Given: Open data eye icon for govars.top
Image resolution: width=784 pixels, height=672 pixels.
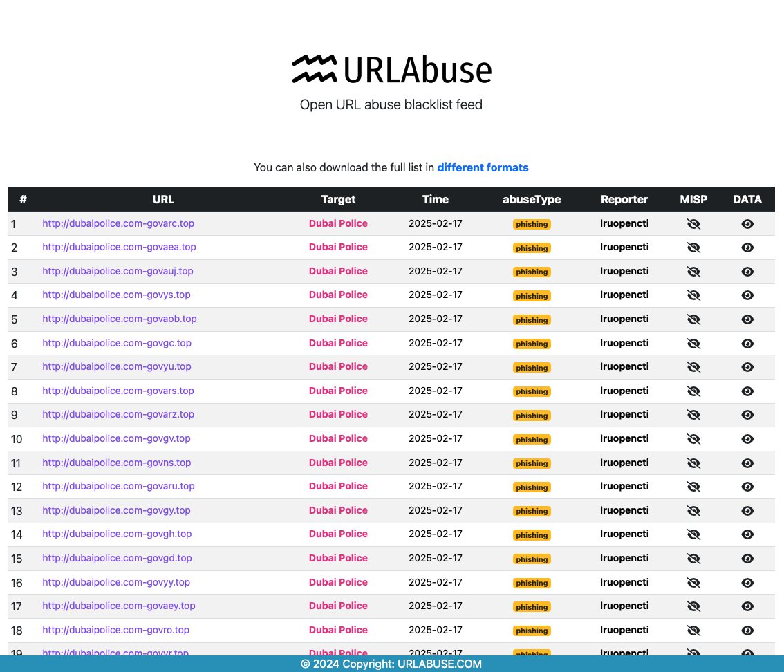Looking at the screenshot, I should (x=747, y=391).
